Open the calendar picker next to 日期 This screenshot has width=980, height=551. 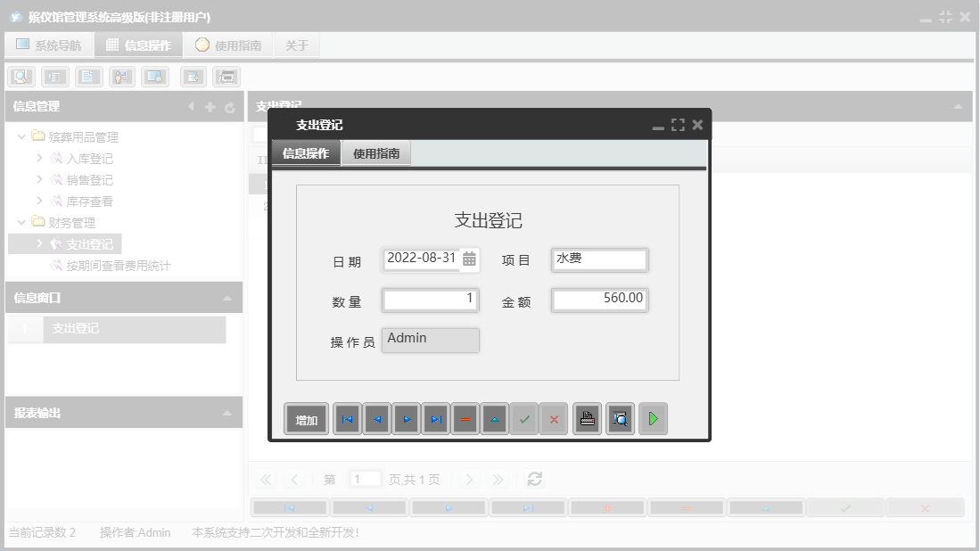tap(470, 259)
